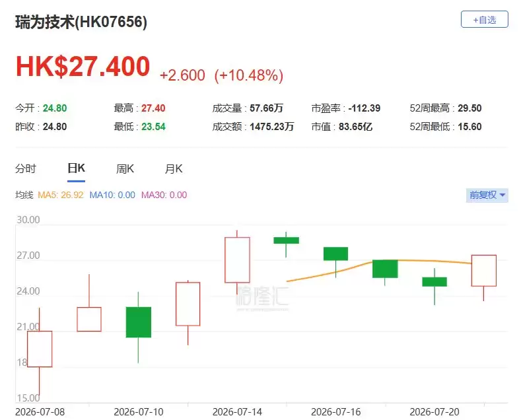Toggle the MA5 moving average label
Viewport: 519px width, 420px height.
[x=61, y=195]
